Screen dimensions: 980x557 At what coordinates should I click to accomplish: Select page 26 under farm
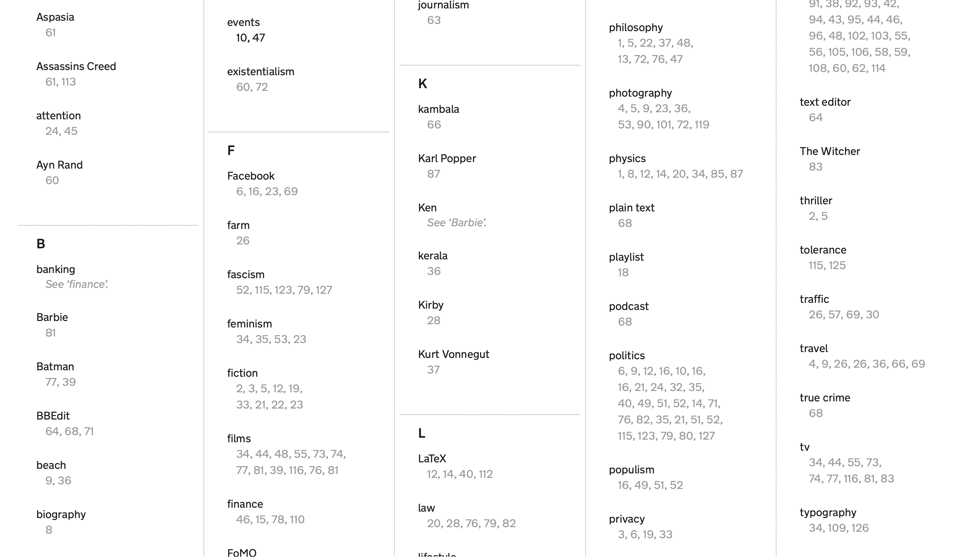[242, 241]
